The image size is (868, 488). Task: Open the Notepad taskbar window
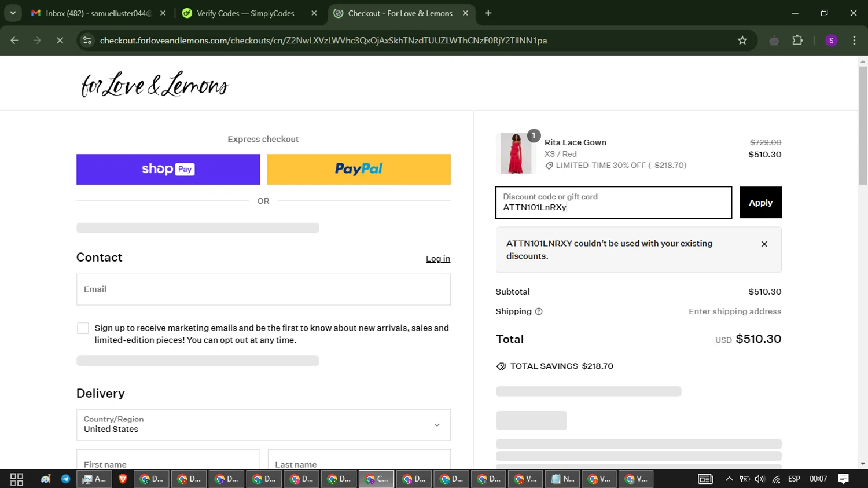(562, 479)
